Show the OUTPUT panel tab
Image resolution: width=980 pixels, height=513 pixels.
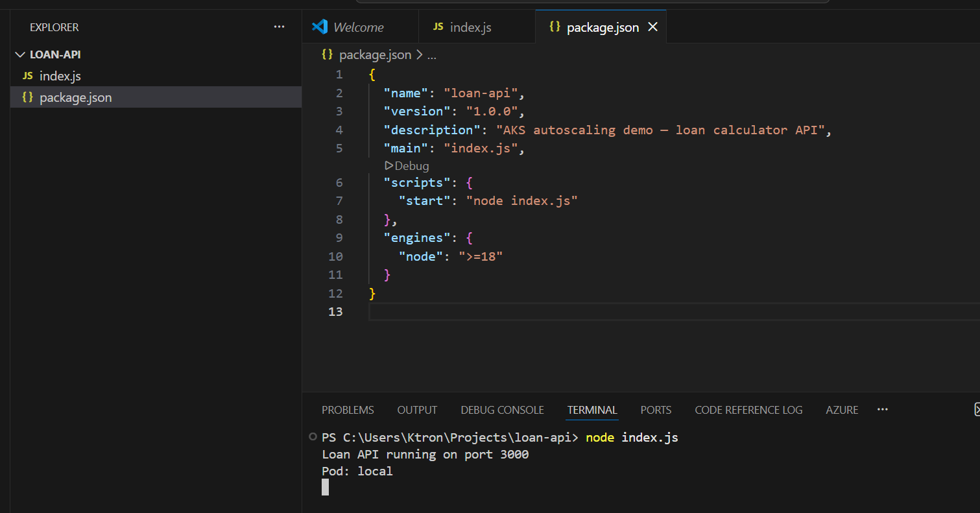tap(417, 410)
